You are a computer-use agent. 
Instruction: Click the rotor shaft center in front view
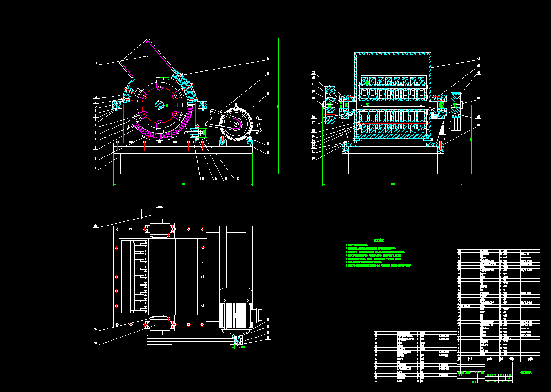click(x=160, y=105)
